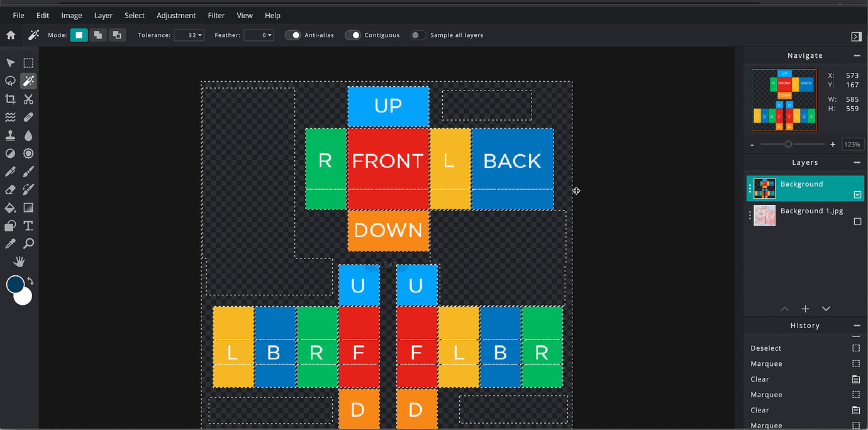The width and height of the screenshot is (868, 430).
Task: Collapse the Navigate panel
Action: click(857, 56)
